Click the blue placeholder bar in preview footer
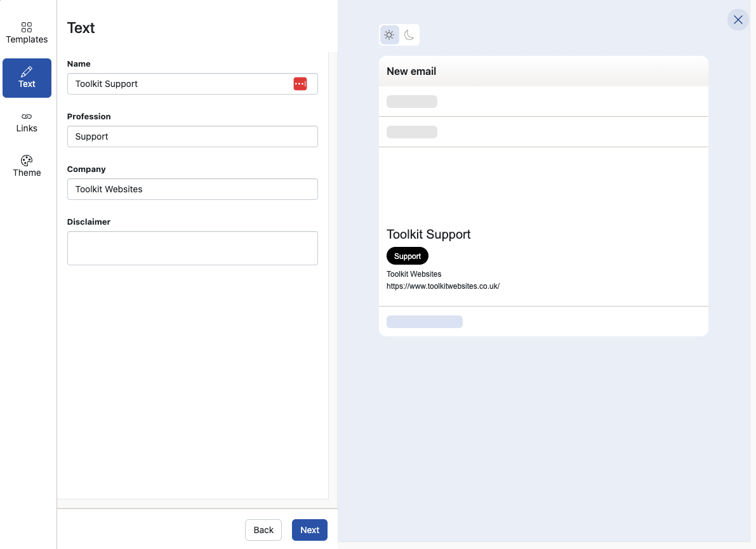 click(424, 322)
